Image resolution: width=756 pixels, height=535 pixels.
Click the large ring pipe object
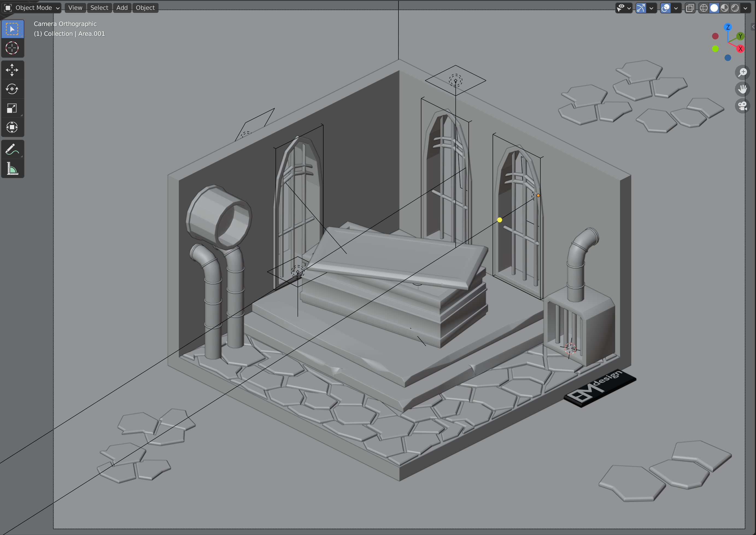pos(219,217)
